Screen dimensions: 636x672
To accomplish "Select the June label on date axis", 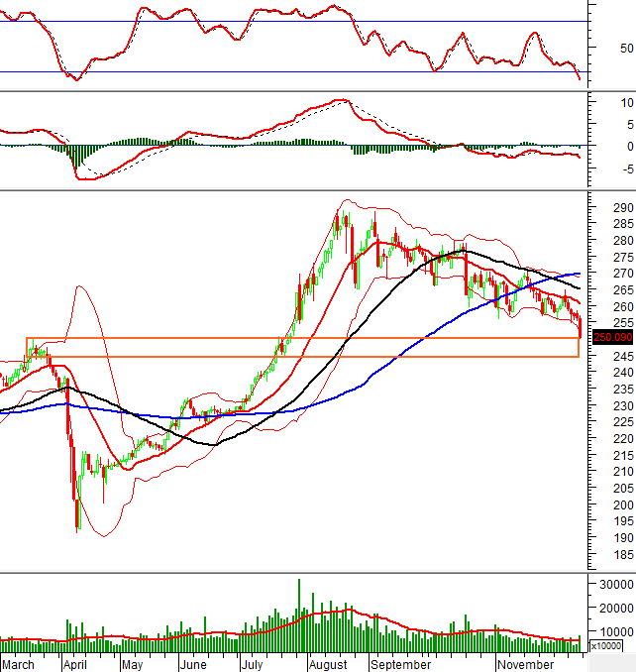I will coord(194,664).
